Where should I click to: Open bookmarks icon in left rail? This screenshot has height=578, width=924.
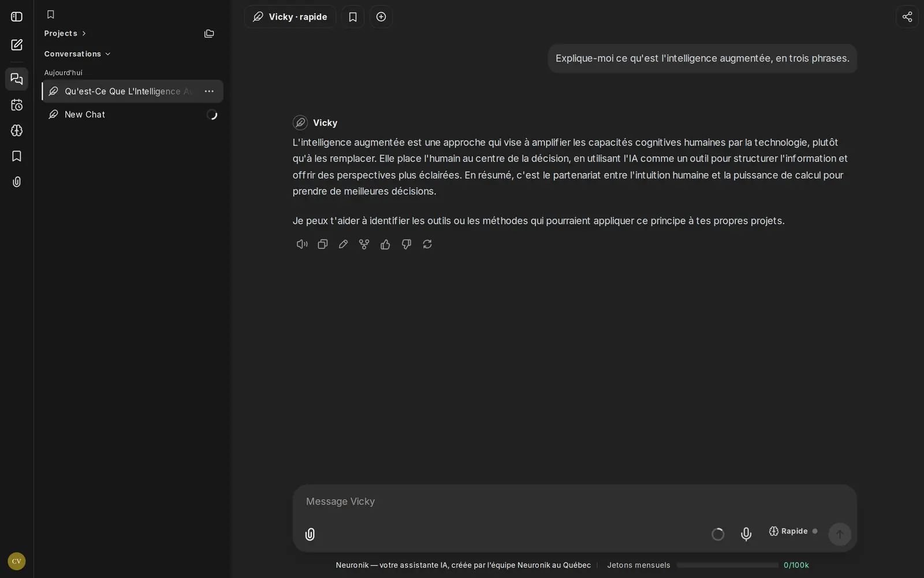[x=17, y=156]
